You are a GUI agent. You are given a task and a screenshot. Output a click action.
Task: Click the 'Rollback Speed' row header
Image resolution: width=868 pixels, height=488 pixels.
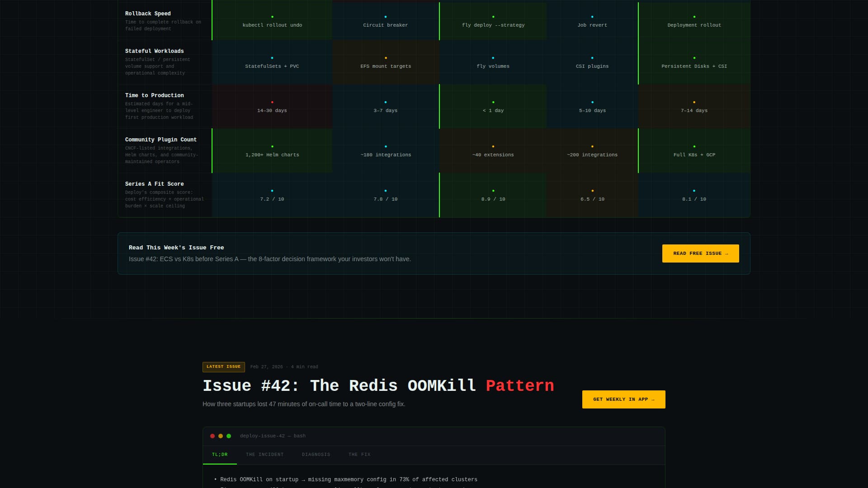[165, 21]
